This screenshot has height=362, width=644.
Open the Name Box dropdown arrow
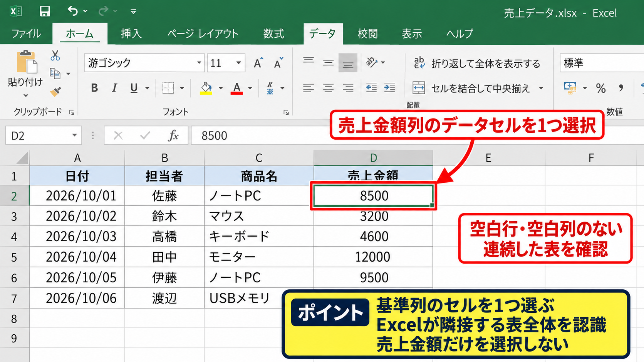point(74,135)
